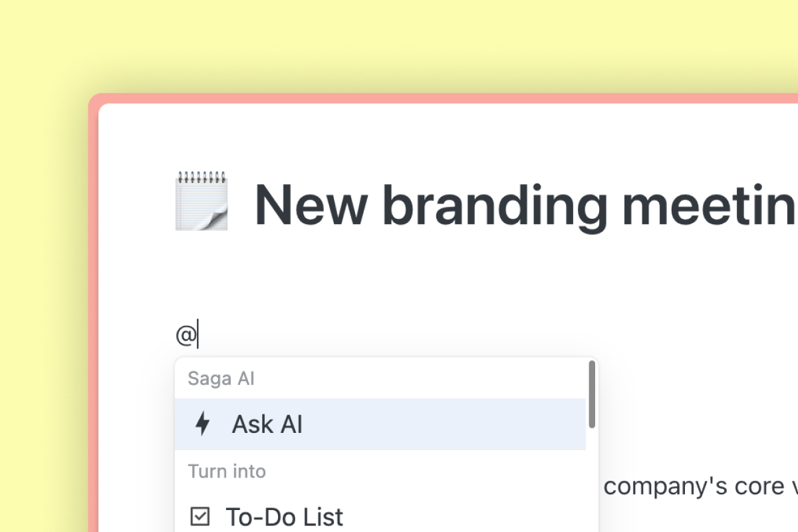Viewport: 798px width, 532px height.
Task: Click the @ character in the editor
Action: tap(186, 335)
